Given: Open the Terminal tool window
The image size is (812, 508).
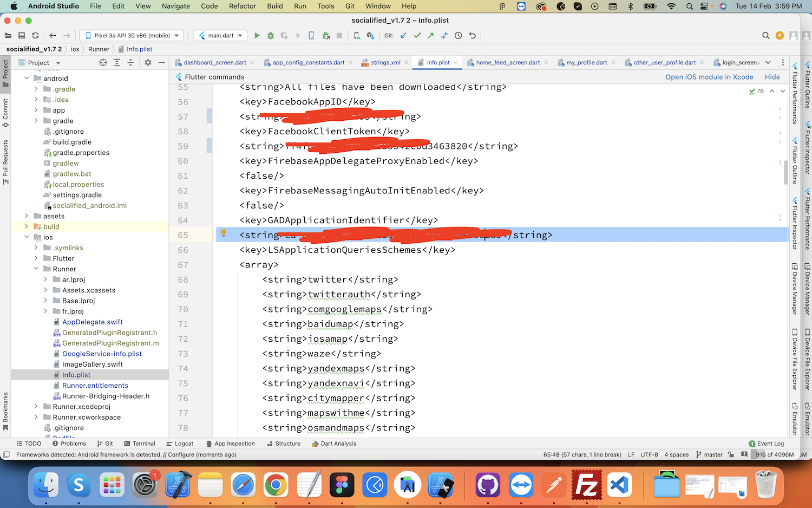Looking at the screenshot, I should 140,444.
